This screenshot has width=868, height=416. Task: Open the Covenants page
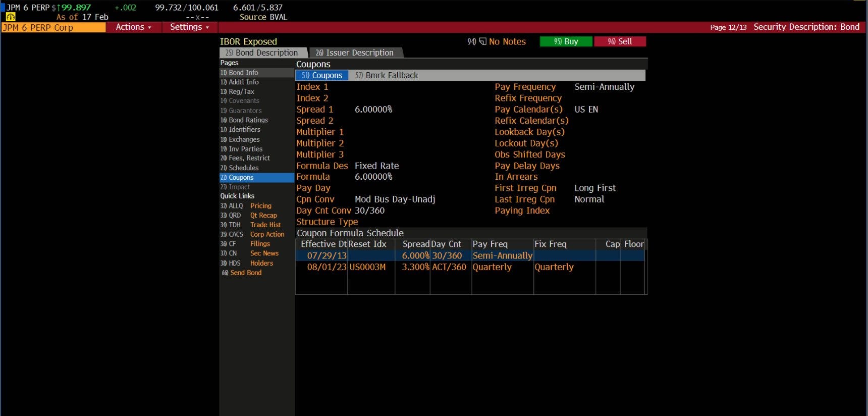coord(256,101)
